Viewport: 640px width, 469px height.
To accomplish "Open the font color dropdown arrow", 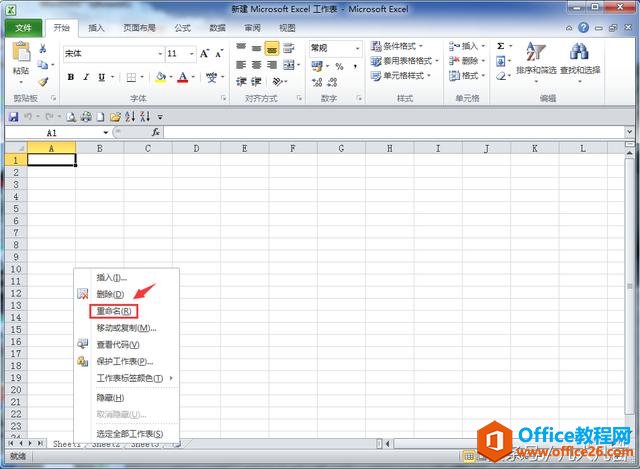I will [x=193, y=77].
